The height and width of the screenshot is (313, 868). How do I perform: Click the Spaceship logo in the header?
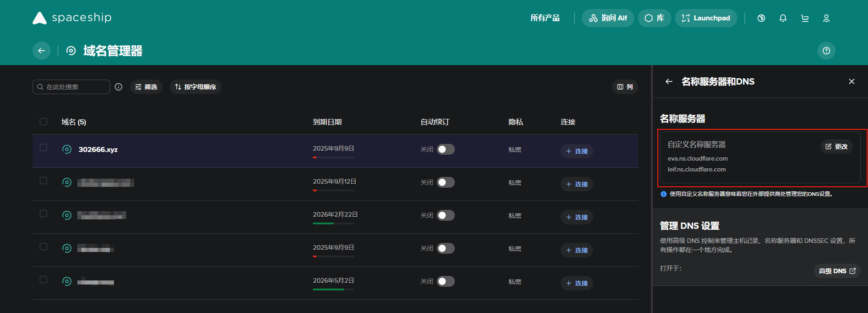coord(72,18)
